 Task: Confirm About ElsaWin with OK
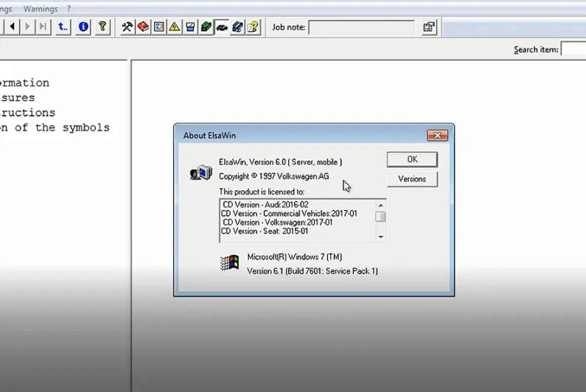(x=412, y=160)
